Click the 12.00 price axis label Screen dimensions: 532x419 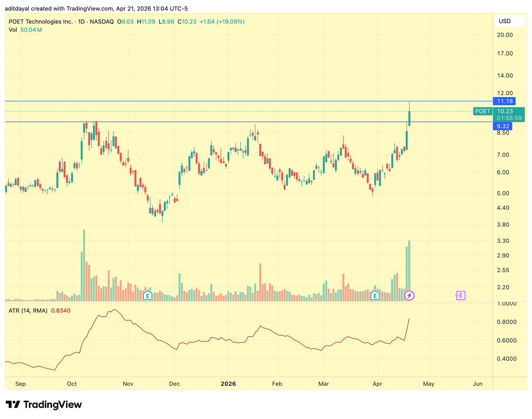tap(505, 93)
